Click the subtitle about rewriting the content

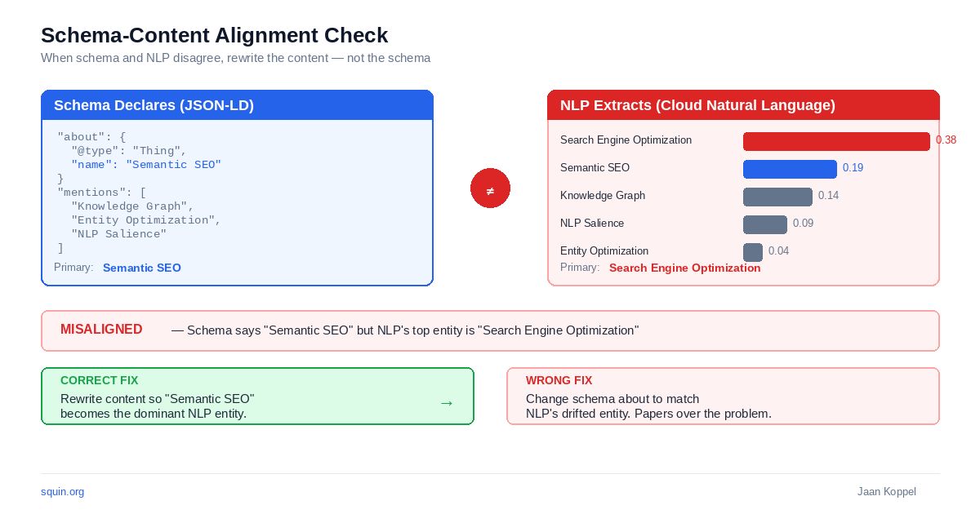coord(235,59)
